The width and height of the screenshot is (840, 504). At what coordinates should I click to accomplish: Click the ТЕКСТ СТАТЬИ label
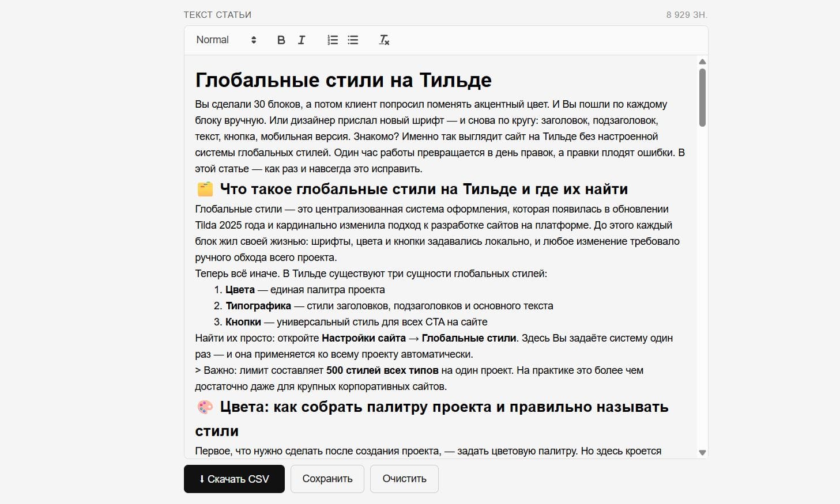217,15
